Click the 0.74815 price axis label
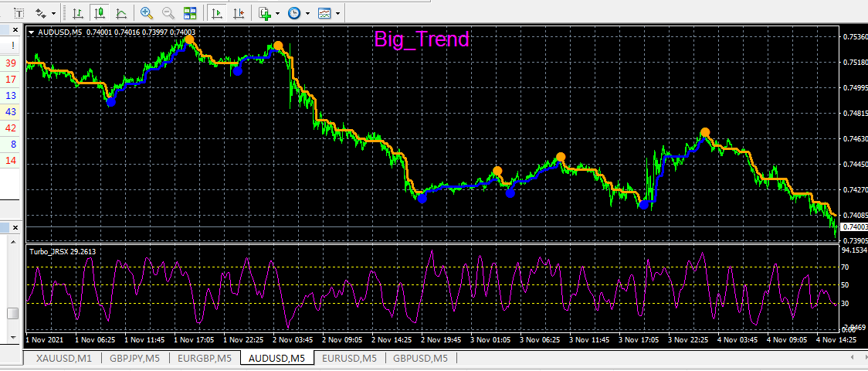The height and width of the screenshot is (371, 868). [x=855, y=113]
